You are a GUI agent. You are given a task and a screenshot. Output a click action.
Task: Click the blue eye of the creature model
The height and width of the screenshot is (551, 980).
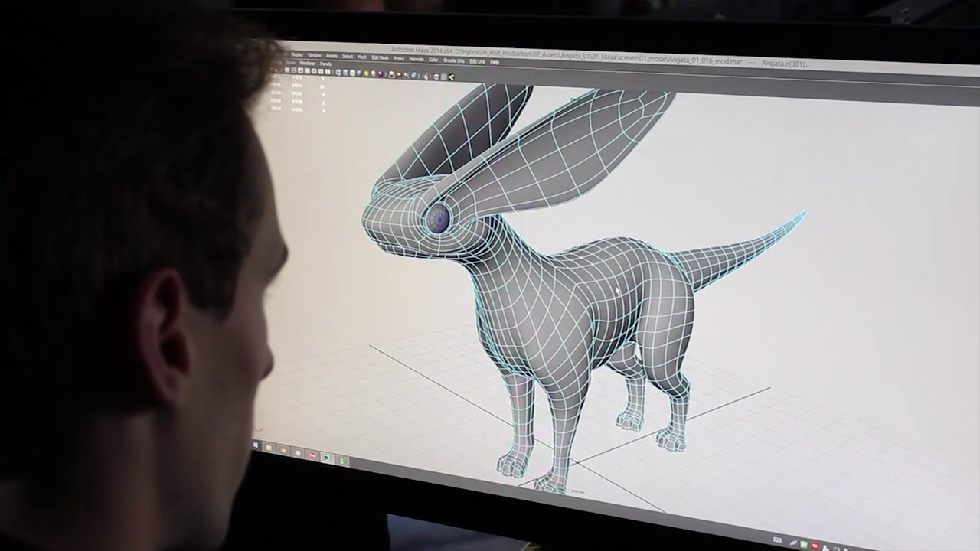click(x=438, y=219)
